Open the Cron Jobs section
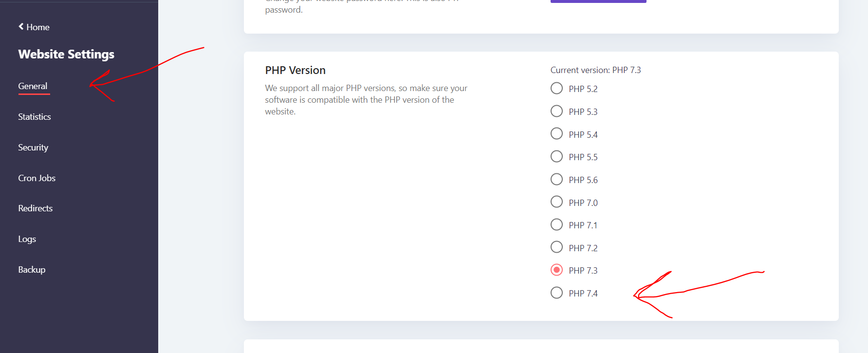This screenshot has height=353, width=868. point(37,178)
